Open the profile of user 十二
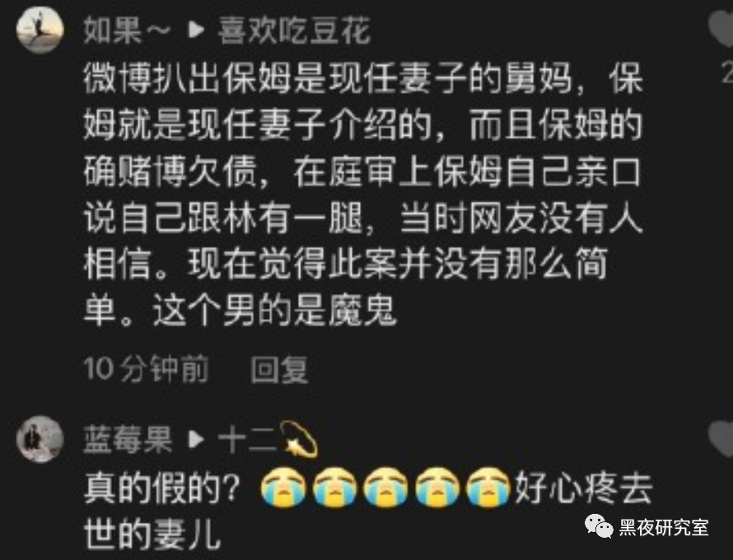 248,440
